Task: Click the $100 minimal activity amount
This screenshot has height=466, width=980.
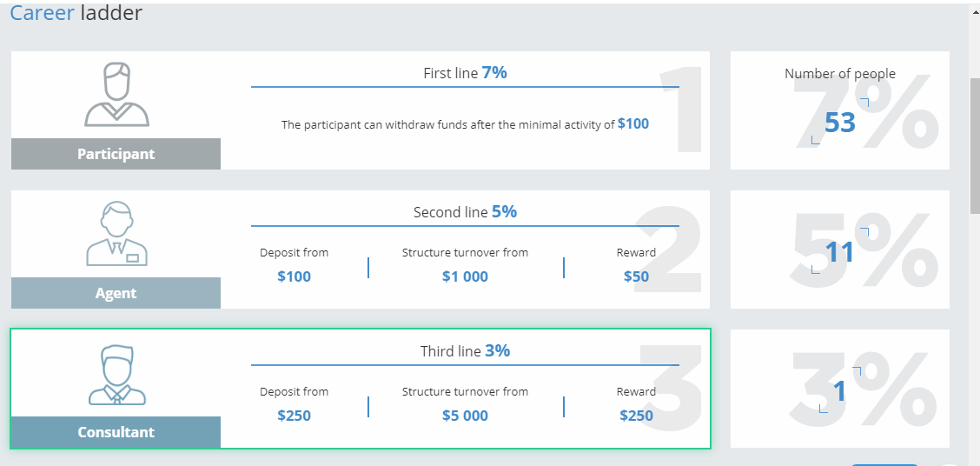Action: point(633,123)
